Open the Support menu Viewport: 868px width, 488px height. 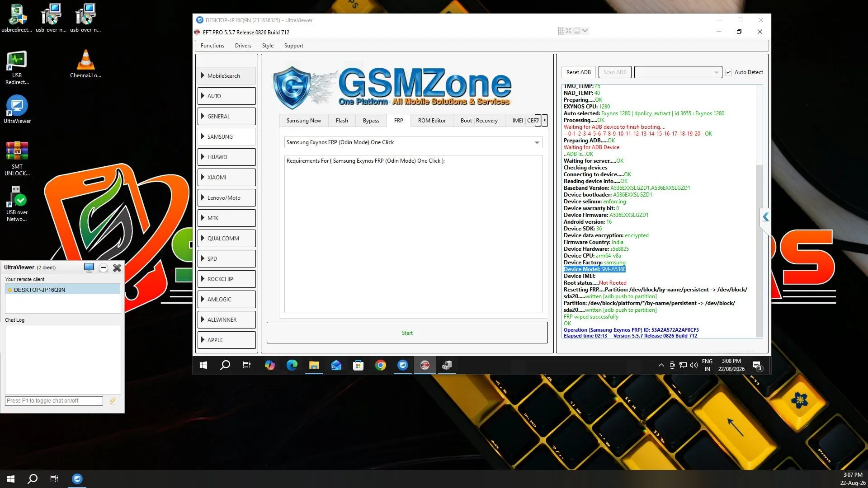tap(294, 46)
